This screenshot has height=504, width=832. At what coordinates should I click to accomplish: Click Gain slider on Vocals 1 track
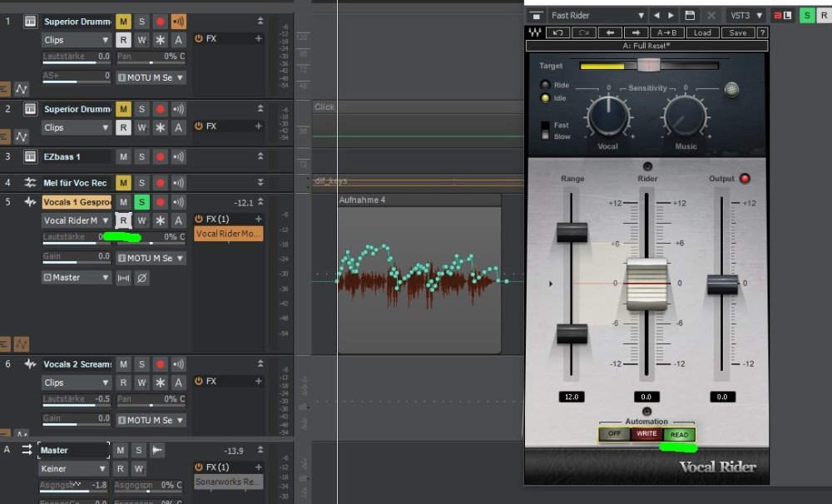[x=77, y=258]
